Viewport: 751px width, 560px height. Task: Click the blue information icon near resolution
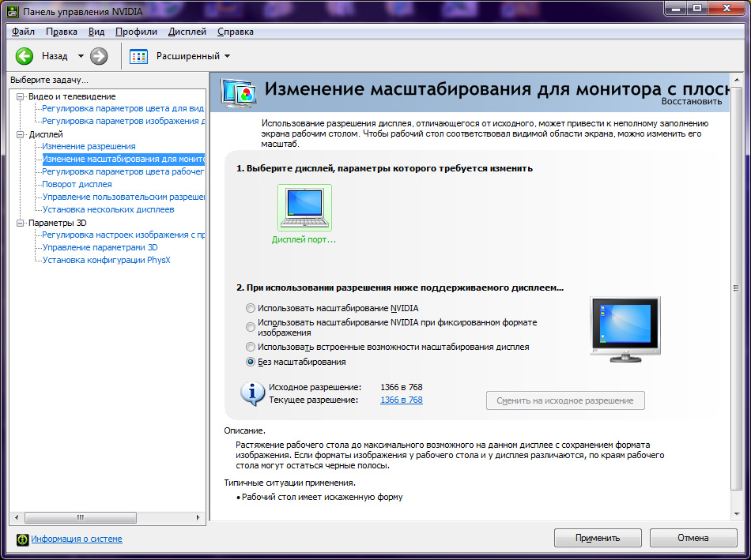tap(253, 393)
